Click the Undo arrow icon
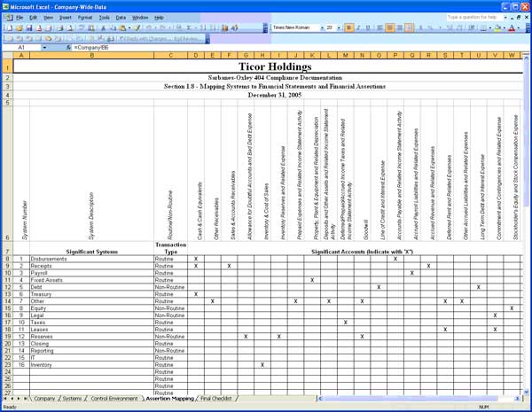532x412 pixels. pyautogui.click(x=149, y=27)
